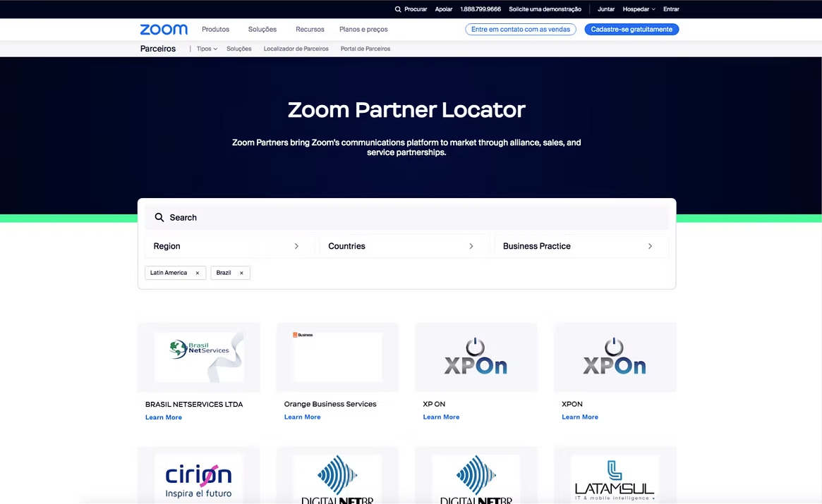
Task: Open the Tipos dropdown in Parceiros bar
Action: click(207, 49)
